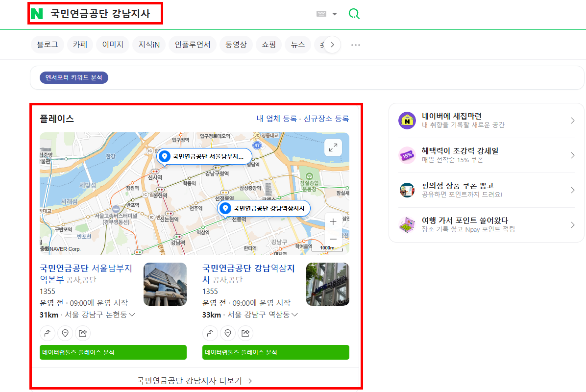Select the 이미지 tab
The image size is (586, 392).
(113, 45)
